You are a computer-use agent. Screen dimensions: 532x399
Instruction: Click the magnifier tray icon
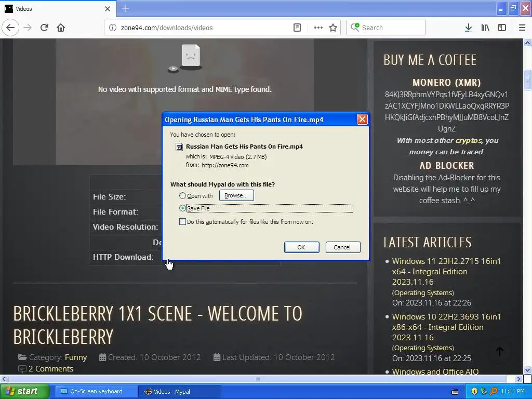(x=494, y=392)
